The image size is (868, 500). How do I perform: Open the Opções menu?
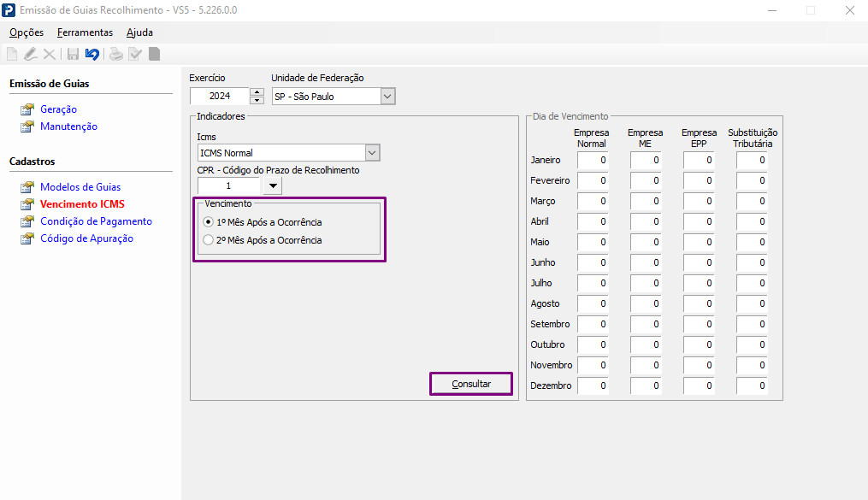click(27, 32)
